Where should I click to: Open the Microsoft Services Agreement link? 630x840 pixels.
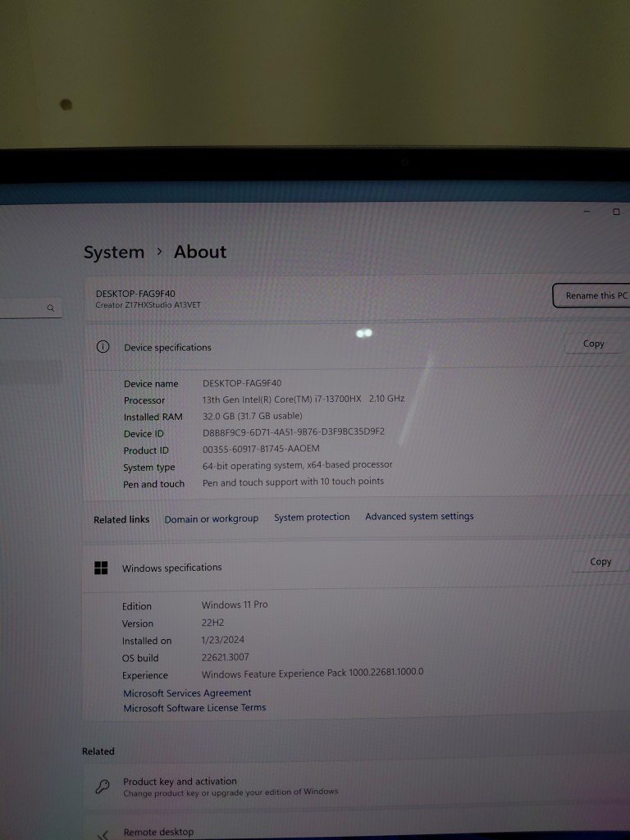coord(187,693)
